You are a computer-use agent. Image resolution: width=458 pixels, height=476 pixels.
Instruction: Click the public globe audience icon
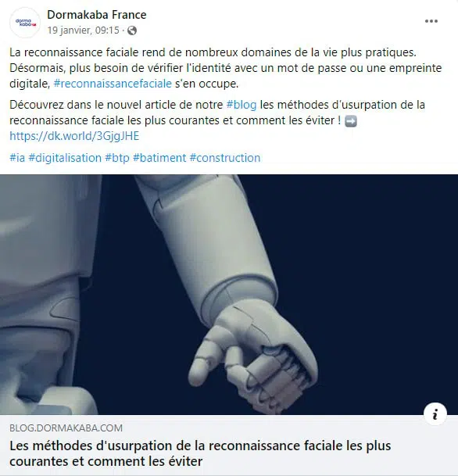[132, 30]
